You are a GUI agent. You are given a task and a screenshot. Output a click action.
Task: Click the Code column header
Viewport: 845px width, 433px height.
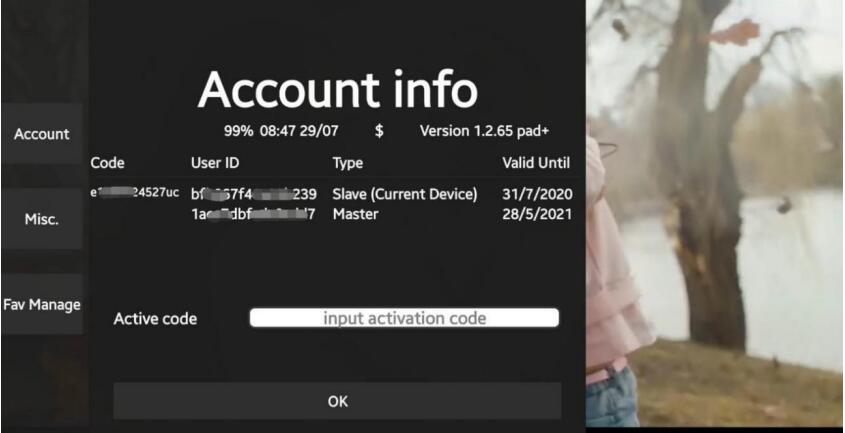pyautogui.click(x=107, y=162)
